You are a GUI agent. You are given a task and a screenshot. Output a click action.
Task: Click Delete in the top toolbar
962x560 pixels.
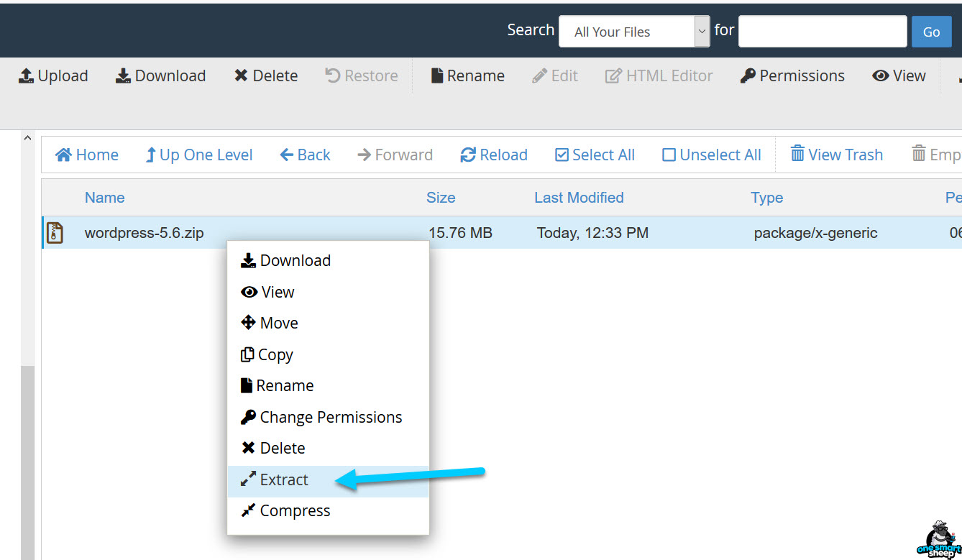coord(266,75)
